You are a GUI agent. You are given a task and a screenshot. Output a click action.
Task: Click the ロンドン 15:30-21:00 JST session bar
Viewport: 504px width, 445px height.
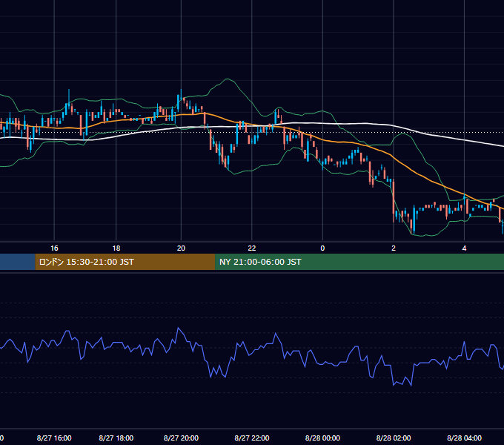tap(125, 262)
